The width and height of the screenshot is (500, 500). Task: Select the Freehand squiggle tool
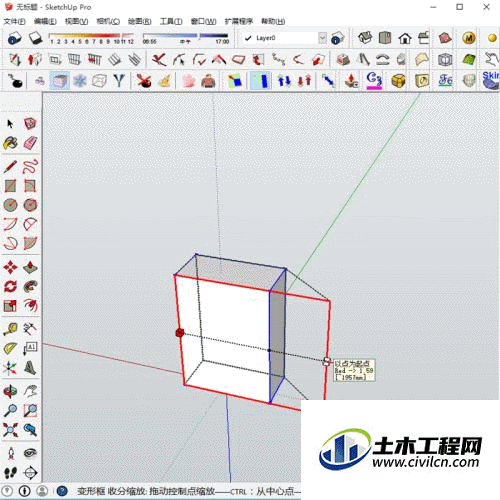[x=30, y=166]
